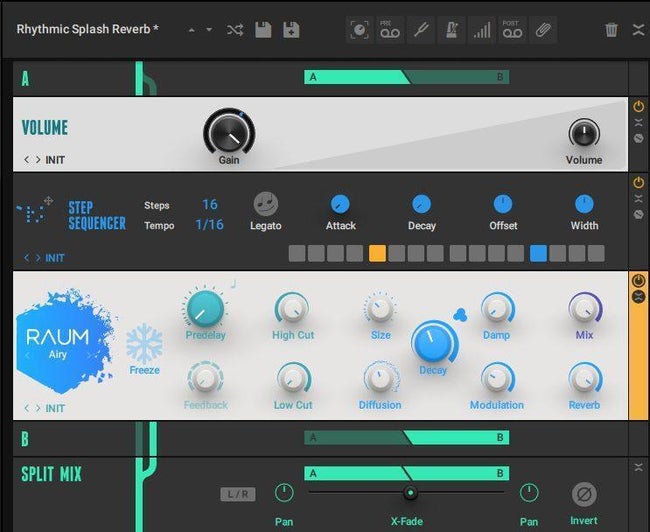Select the A chain header tab
This screenshot has height=532, width=650.
tap(25, 79)
